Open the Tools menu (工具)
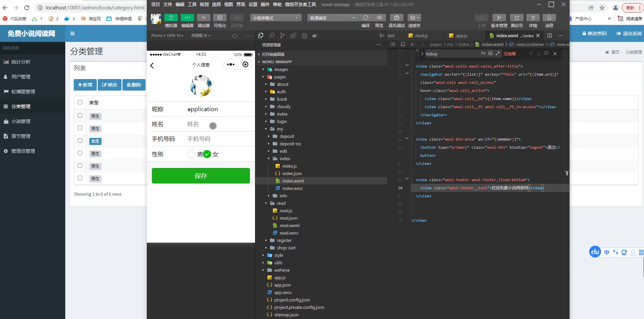The height and width of the screenshot is (319, 644). (192, 4)
